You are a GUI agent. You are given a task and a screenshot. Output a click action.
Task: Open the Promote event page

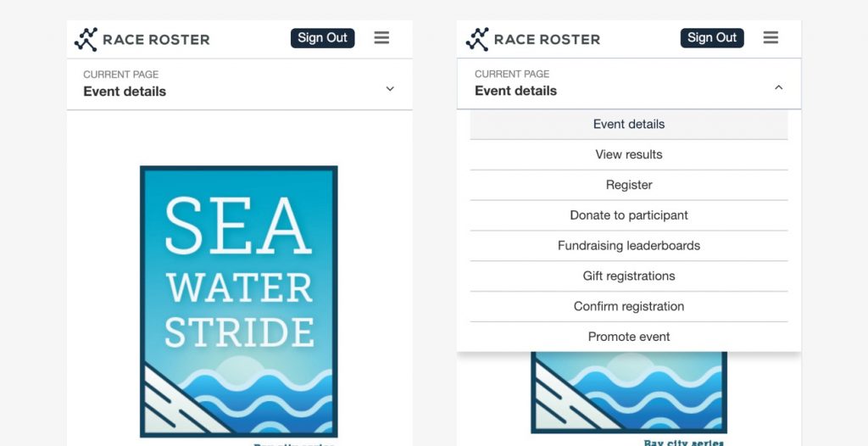click(x=628, y=337)
